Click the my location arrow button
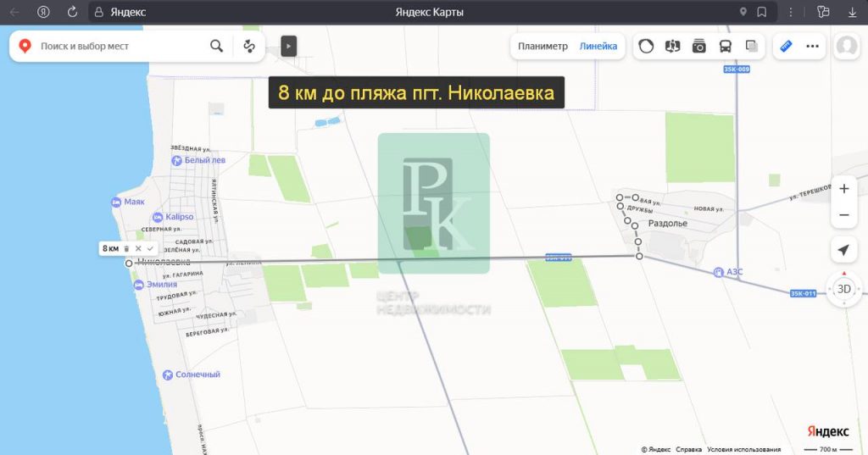This screenshot has height=455, width=868. point(843,250)
